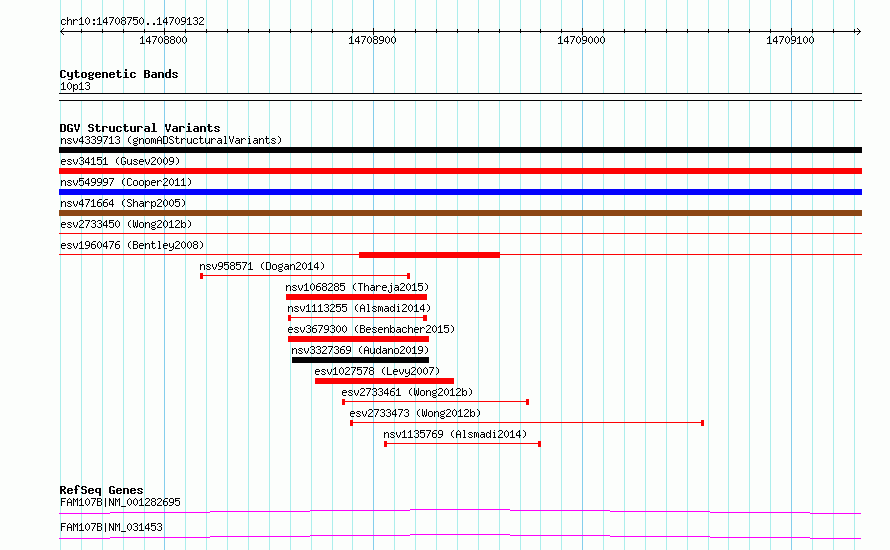Image resolution: width=890 pixels, height=550 pixels.
Task: Open variant label esv2733461 (Wong2012b)
Action: (x=407, y=392)
